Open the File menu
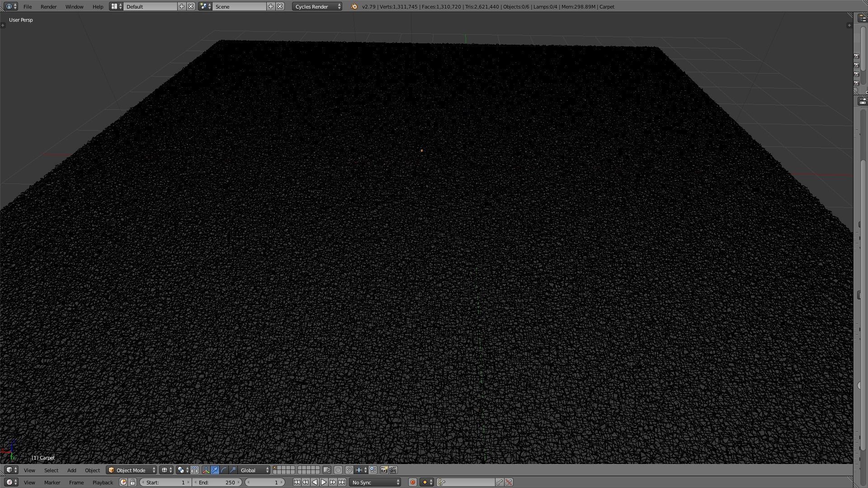This screenshot has height=488, width=868. coord(28,7)
